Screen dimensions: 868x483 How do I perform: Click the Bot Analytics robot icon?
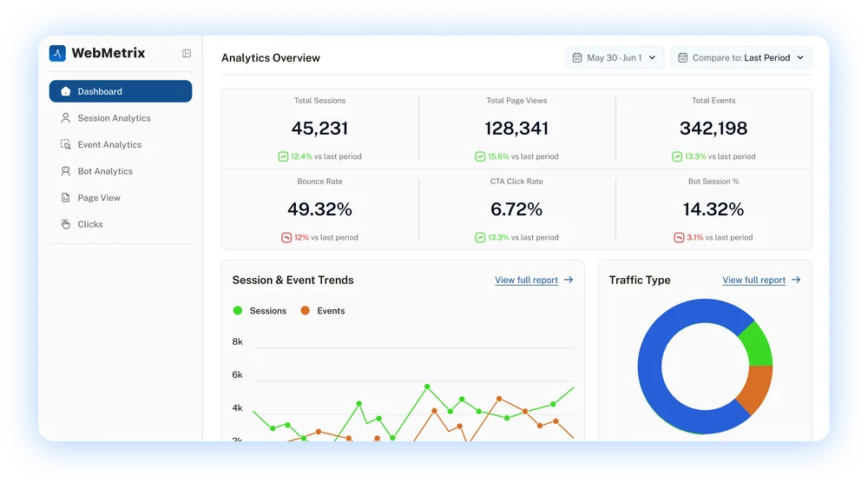pos(65,171)
